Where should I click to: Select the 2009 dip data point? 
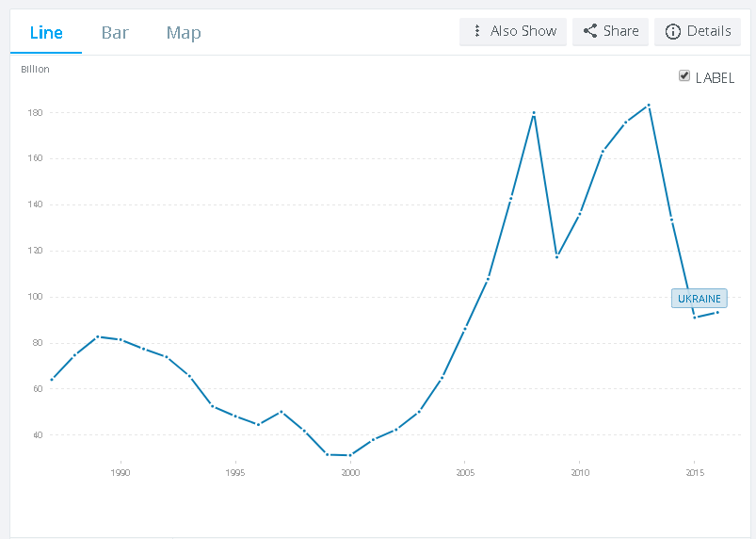point(556,256)
